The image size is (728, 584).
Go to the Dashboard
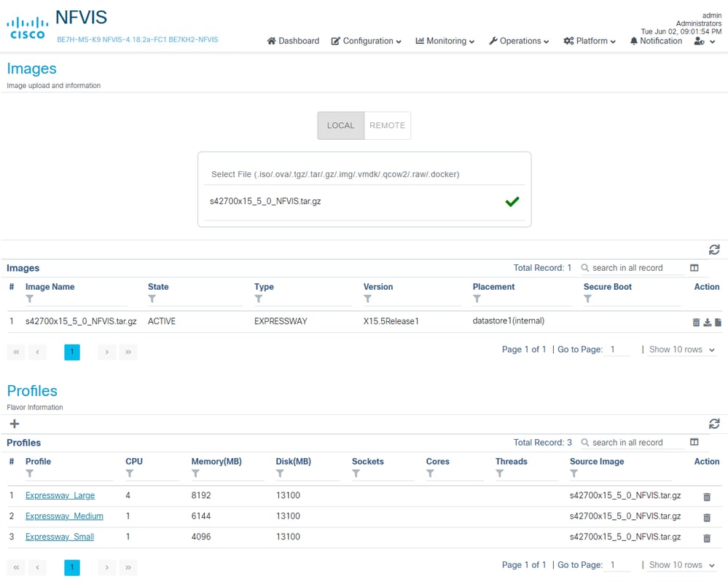(x=293, y=41)
